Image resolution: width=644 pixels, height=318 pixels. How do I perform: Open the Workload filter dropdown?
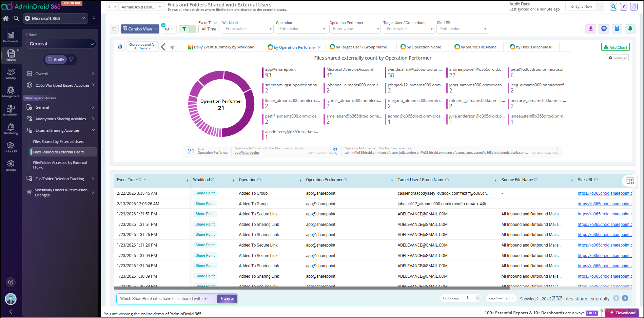click(248, 29)
